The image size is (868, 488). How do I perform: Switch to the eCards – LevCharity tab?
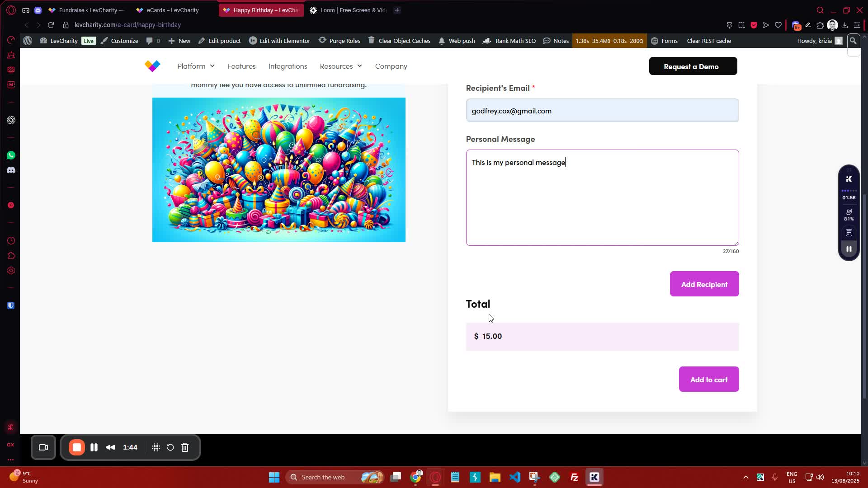coord(172,10)
